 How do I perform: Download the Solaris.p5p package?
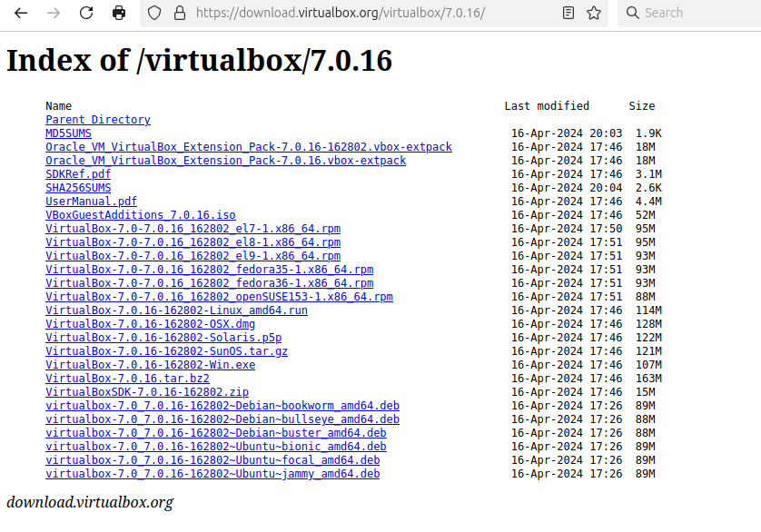[163, 337]
